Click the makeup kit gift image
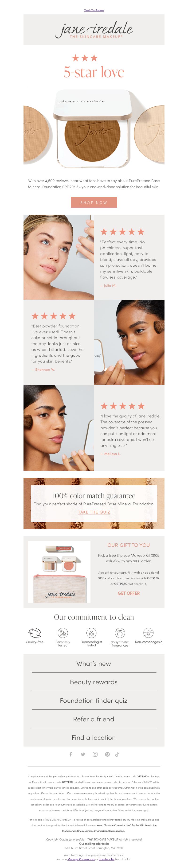The height and width of the screenshot is (868, 188). click(59, 572)
